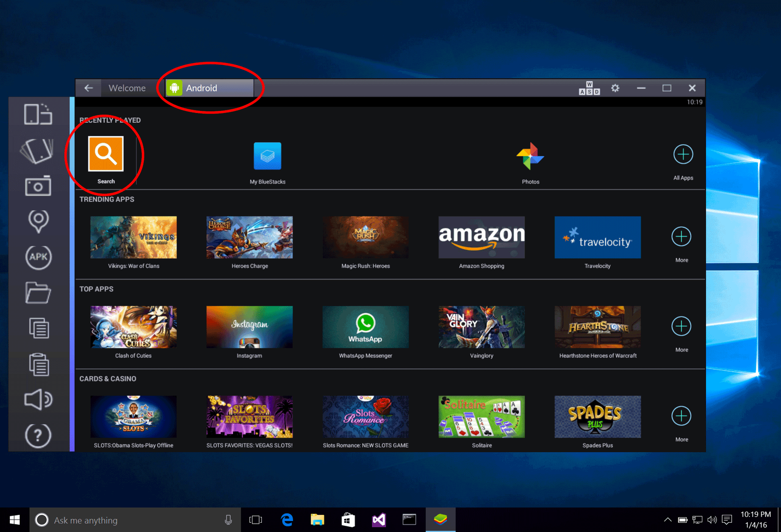Image resolution: width=781 pixels, height=532 pixels.
Task: Open SLOTS FAVORITES Vegas Slots thumbnail
Action: click(x=249, y=416)
